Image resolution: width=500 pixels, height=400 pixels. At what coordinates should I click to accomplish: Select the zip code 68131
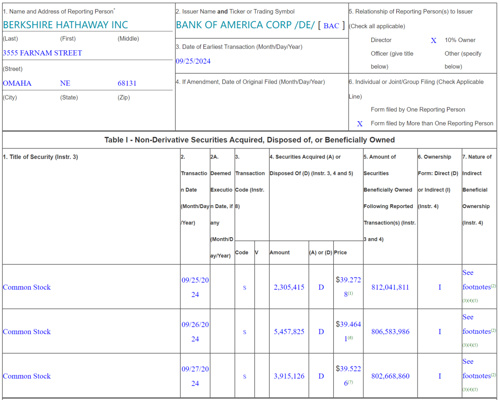pyautogui.click(x=127, y=83)
